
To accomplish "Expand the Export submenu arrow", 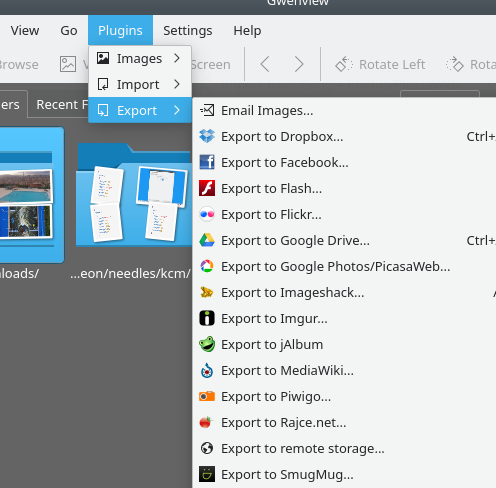I will pyautogui.click(x=177, y=110).
